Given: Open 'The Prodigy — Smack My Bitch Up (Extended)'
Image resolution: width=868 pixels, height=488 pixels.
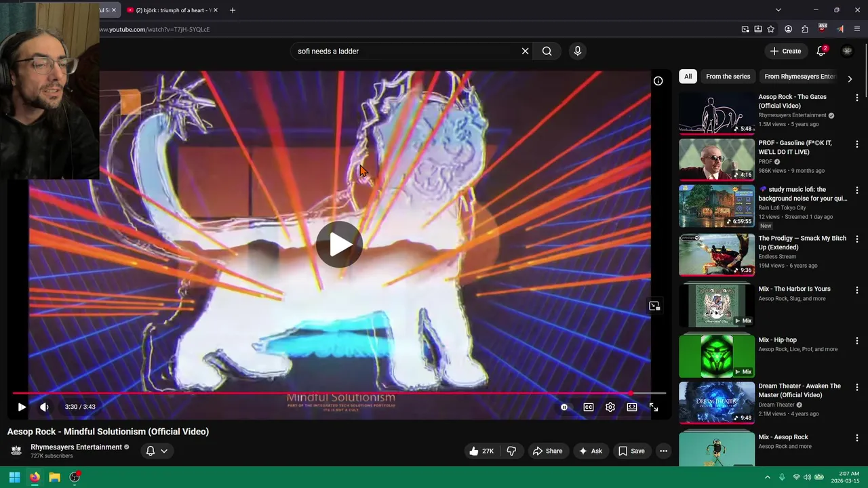Looking at the screenshot, I should pos(802,243).
